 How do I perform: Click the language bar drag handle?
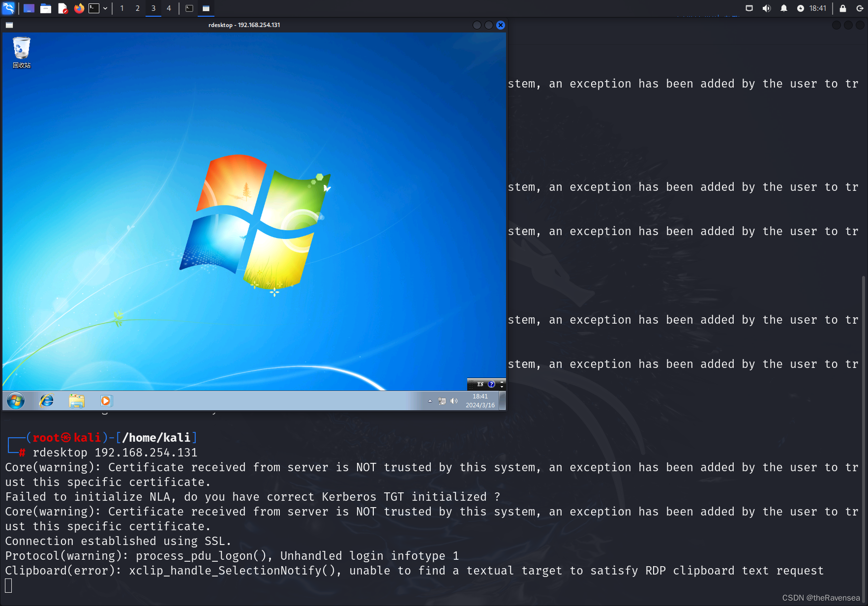(x=471, y=385)
